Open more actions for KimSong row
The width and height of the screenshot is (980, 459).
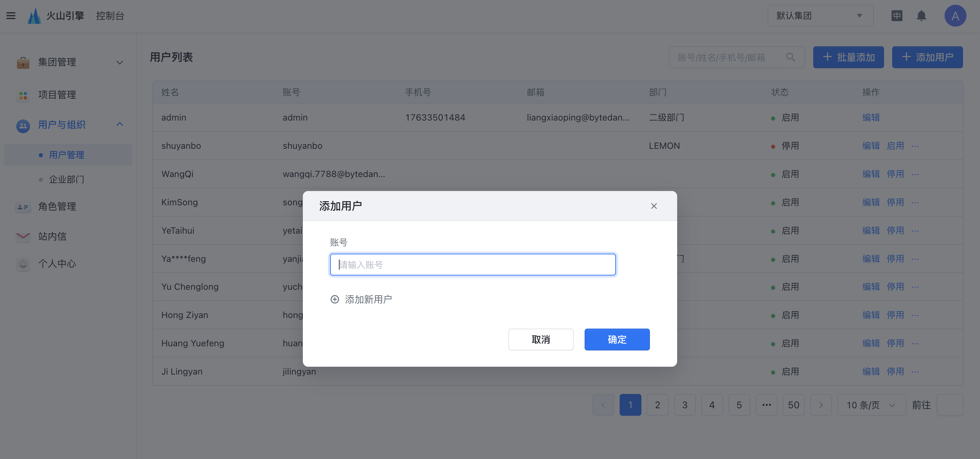915,203
